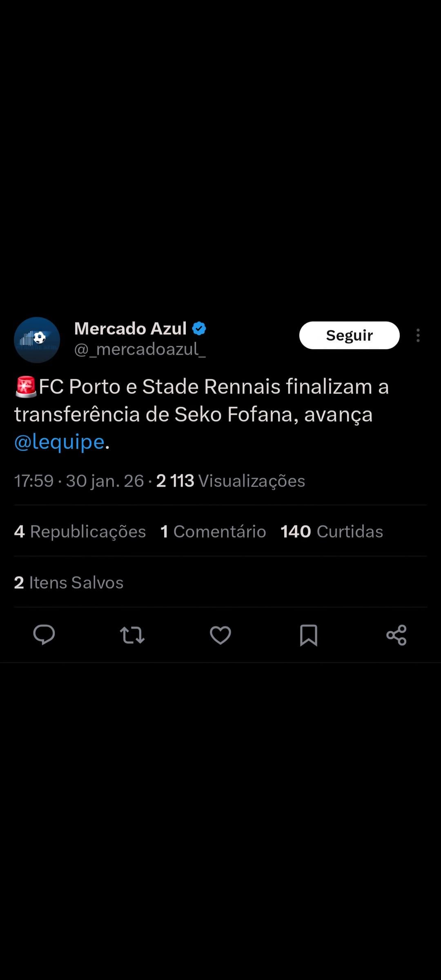Tap the 30 jan. 26 date

coord(105,481)
